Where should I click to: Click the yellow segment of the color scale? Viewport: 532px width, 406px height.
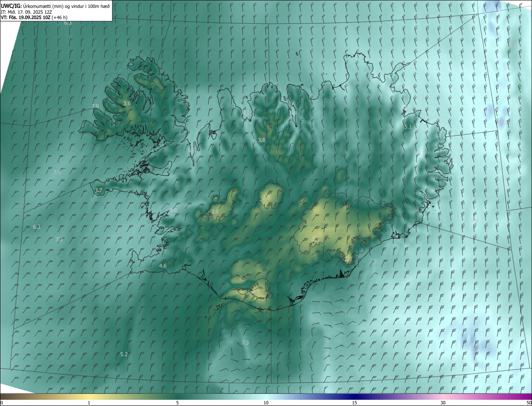point(89,396)
